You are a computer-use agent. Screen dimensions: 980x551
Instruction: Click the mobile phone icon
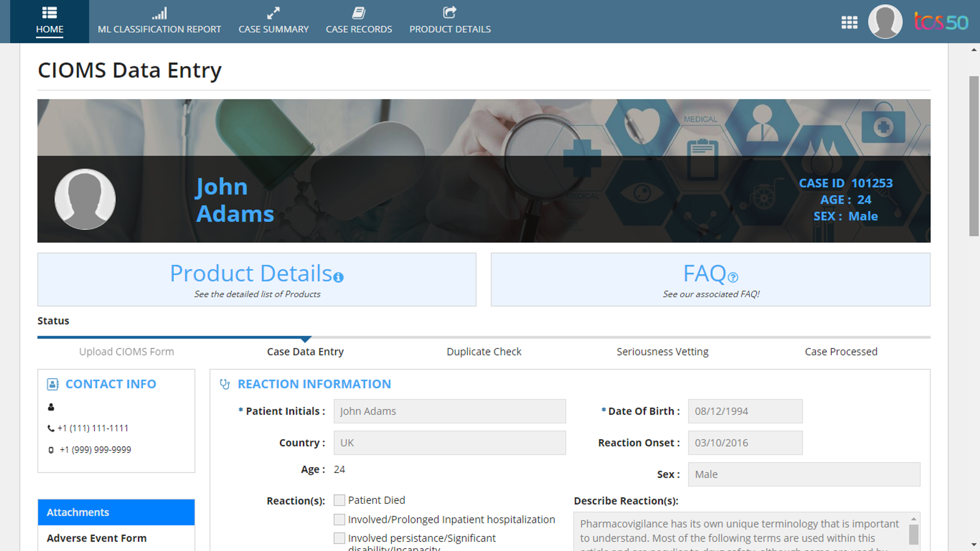(51, 450)
